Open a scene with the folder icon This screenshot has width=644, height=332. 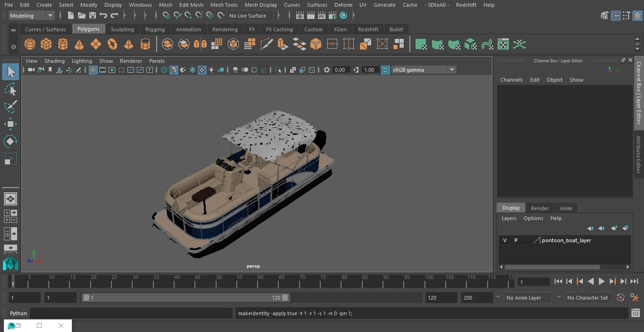pos(82,15)
